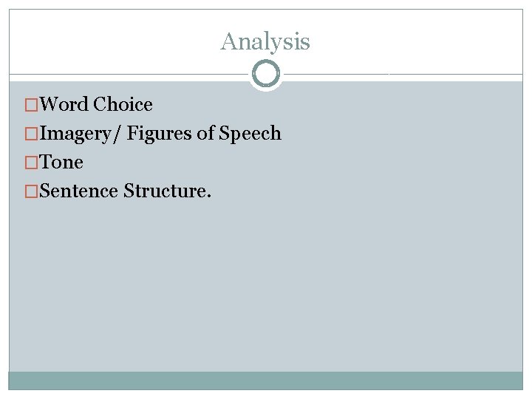Click the circle ornament below the title
This screenshot has height=399, width=532.
[265, 74]
